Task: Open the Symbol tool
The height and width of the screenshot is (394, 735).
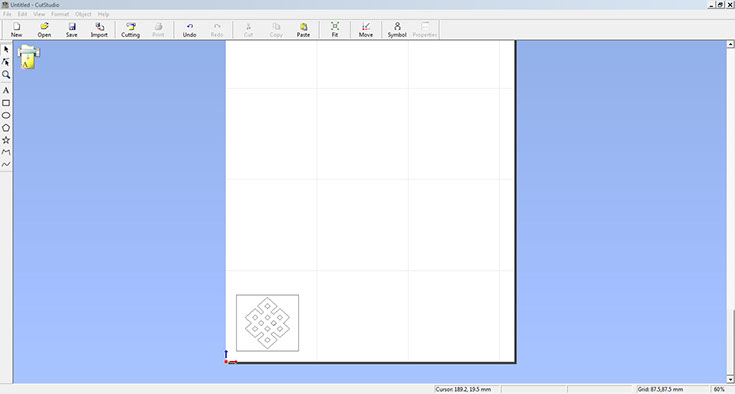Action: click(397, 30)
